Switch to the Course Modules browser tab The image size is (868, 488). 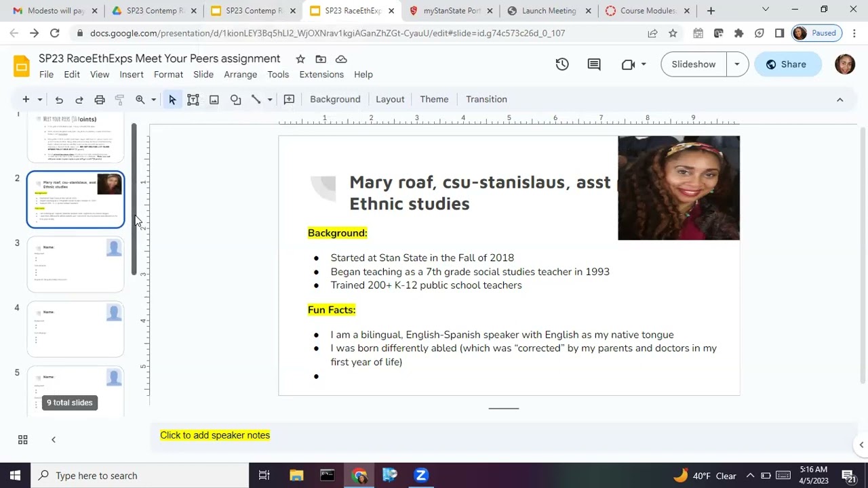(647, 11)
